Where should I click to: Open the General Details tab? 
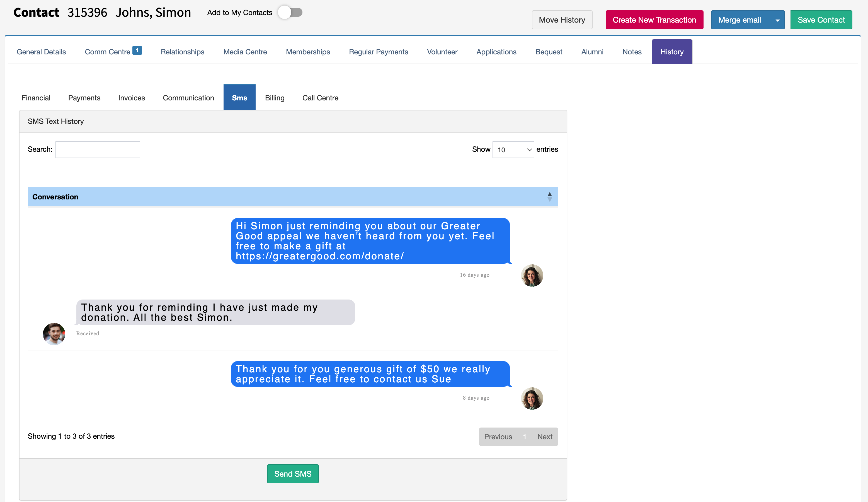coord(41,52)
